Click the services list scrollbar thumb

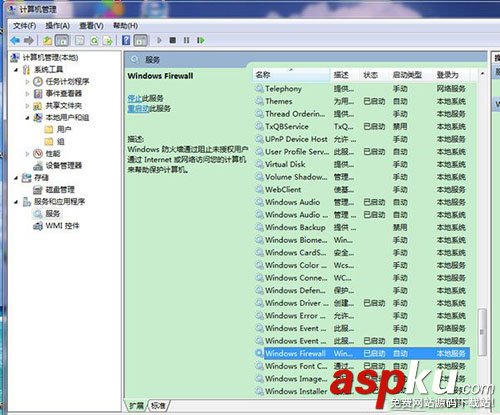pyautogui.click(x=482, y=332)
